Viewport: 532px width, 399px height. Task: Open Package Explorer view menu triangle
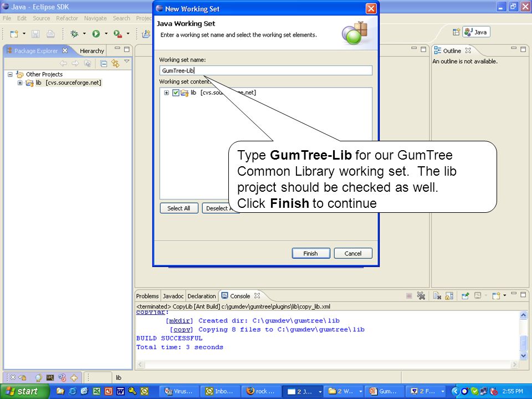(127, 62)
